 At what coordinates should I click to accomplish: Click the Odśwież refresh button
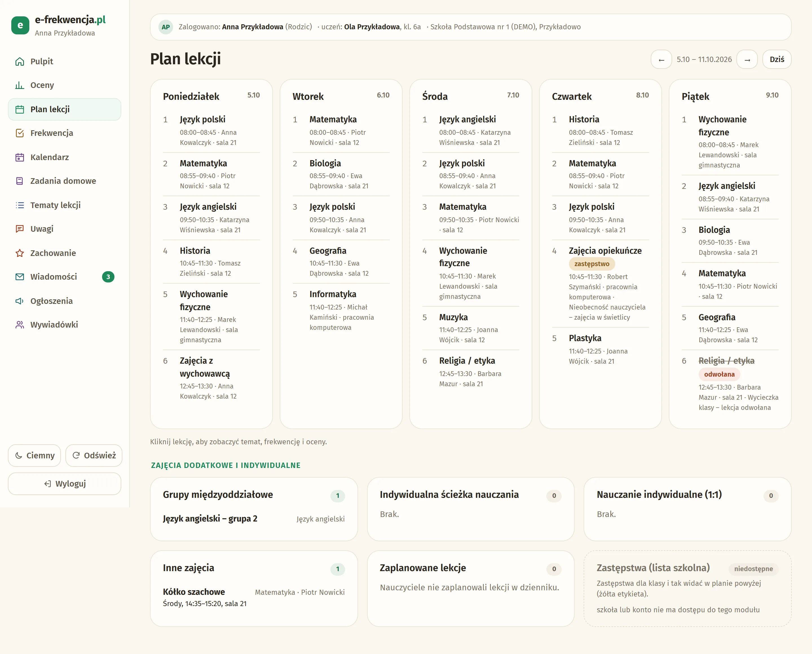94,456
